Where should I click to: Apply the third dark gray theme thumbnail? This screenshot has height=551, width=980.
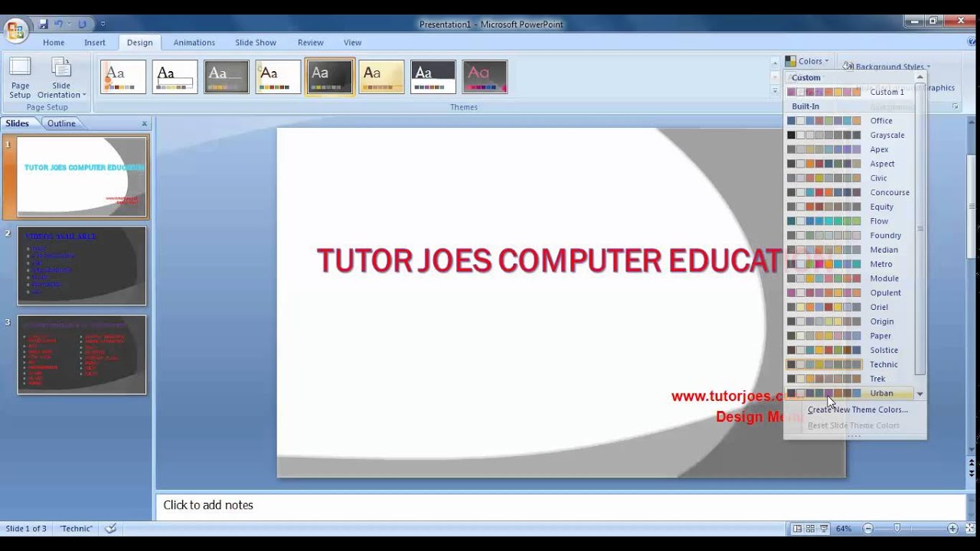pos(227,77)
